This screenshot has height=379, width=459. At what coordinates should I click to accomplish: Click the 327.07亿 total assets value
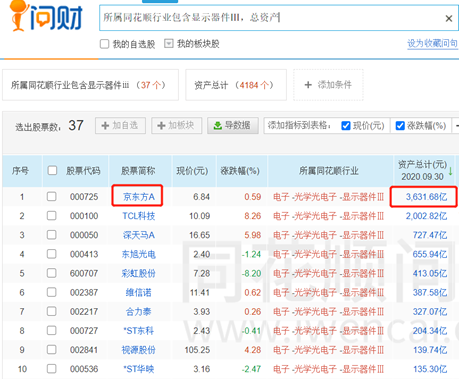430,312
